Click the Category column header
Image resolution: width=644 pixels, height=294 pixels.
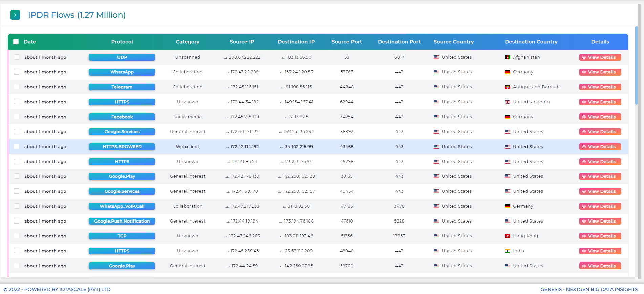pos(187,42)
